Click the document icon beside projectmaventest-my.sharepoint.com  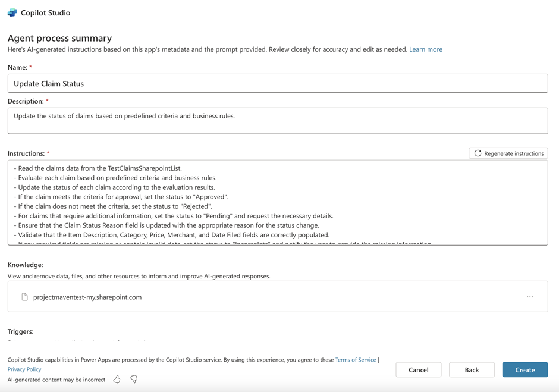click(24, 297)
